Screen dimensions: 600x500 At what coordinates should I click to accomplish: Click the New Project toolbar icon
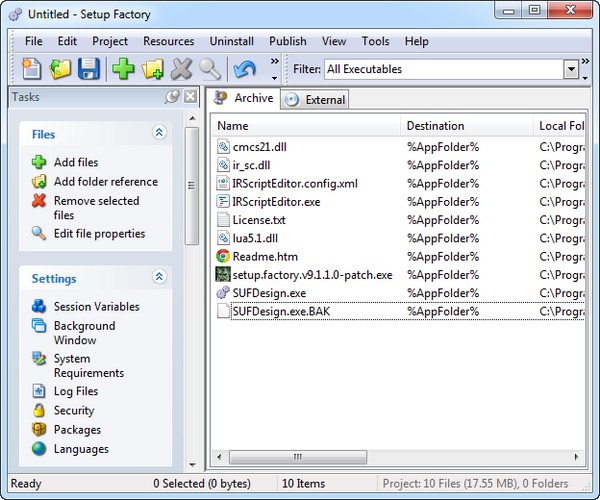pos(32,69)
